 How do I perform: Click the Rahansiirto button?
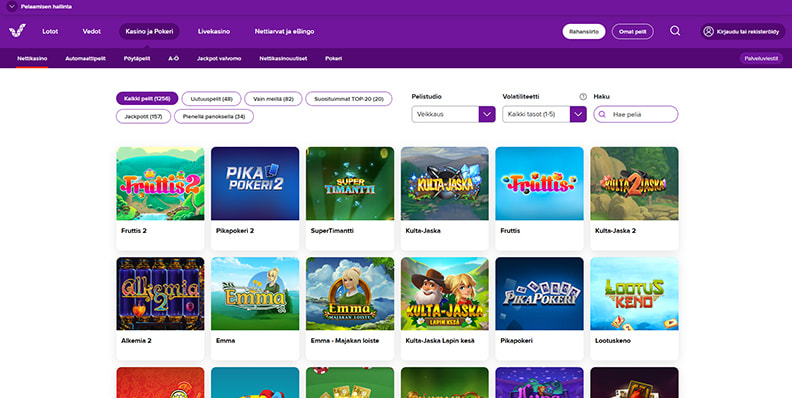pyautogui.click(x=584, y=31)
